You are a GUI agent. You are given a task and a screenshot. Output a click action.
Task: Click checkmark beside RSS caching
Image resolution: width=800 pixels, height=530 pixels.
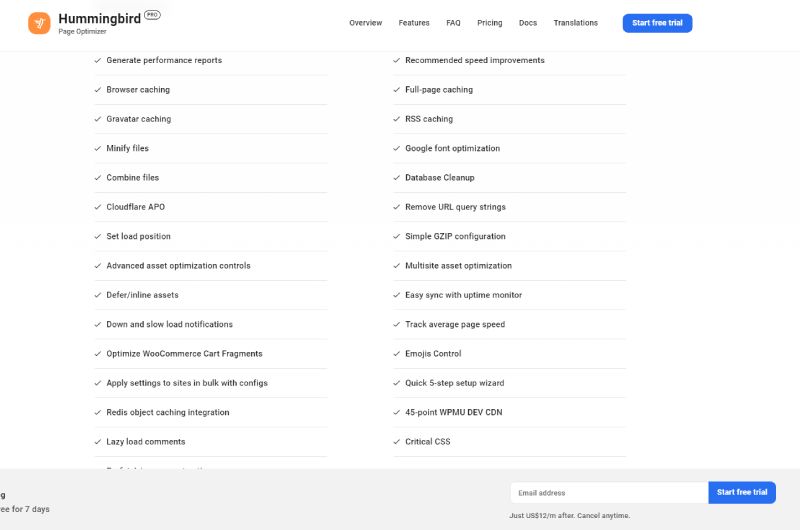(x=396, y=119)
